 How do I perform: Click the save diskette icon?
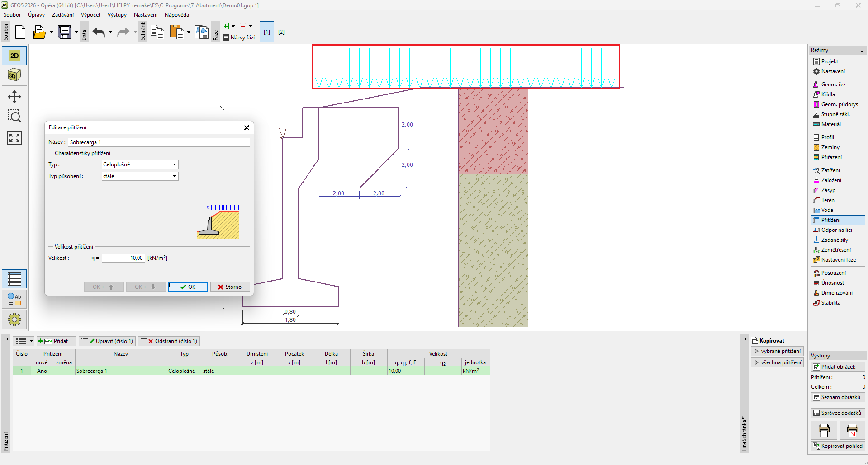click(65, 32)
